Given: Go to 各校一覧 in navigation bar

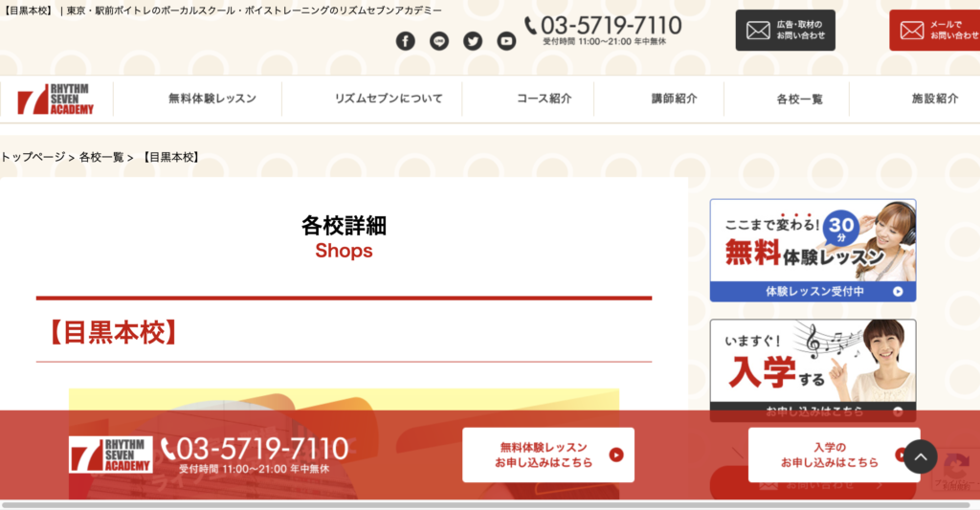Looking at the screenshot, I should [x=799, y=99].
